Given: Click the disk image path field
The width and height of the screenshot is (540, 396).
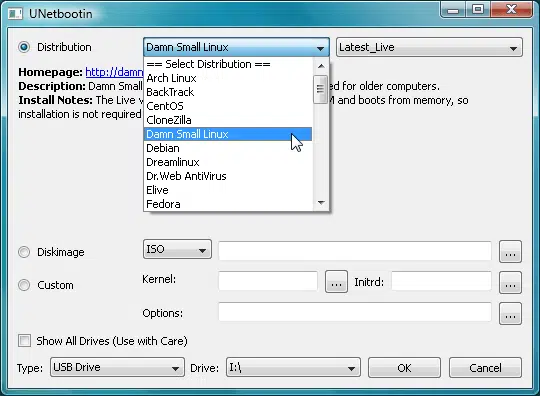Looking at the screenshot, I should (x=355, y=251).
